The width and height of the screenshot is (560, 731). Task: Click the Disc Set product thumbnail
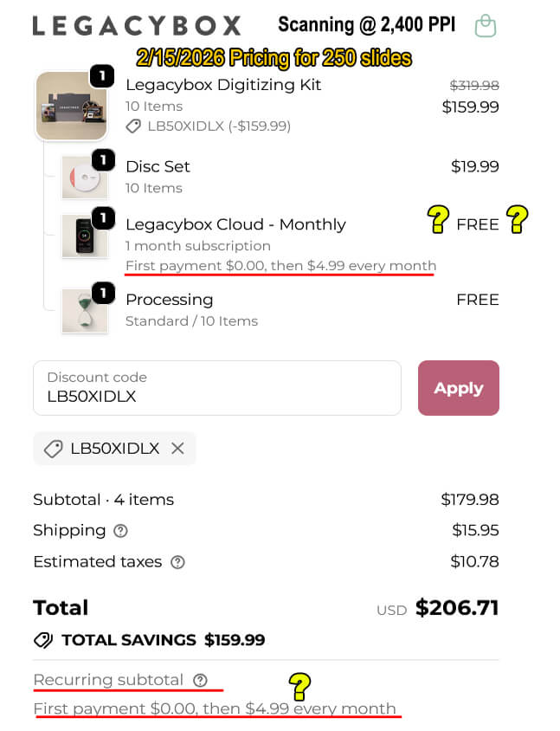click(x=85, y=177)
